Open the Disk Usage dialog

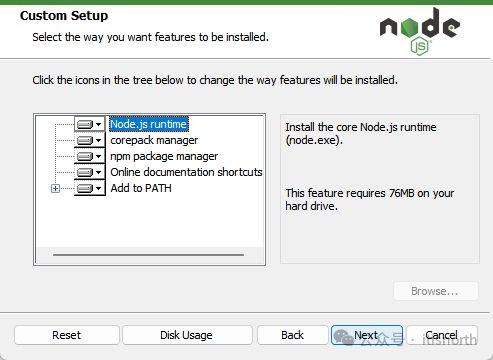pos(187,335)
